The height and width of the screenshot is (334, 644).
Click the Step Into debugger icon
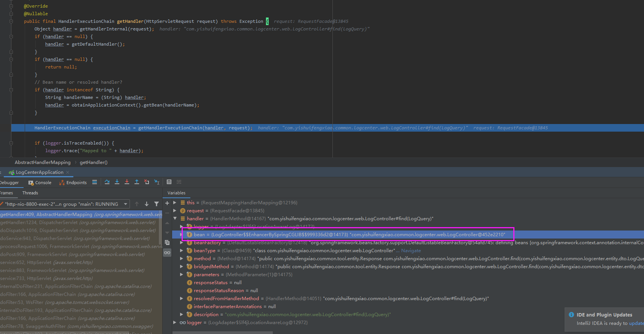click(117, 182)
